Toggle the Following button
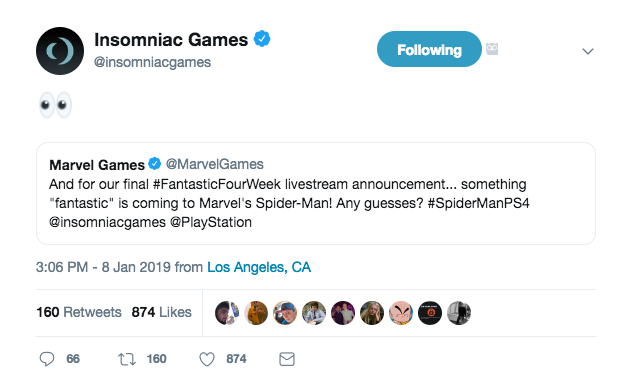627x391 pixels. [429, 49]
